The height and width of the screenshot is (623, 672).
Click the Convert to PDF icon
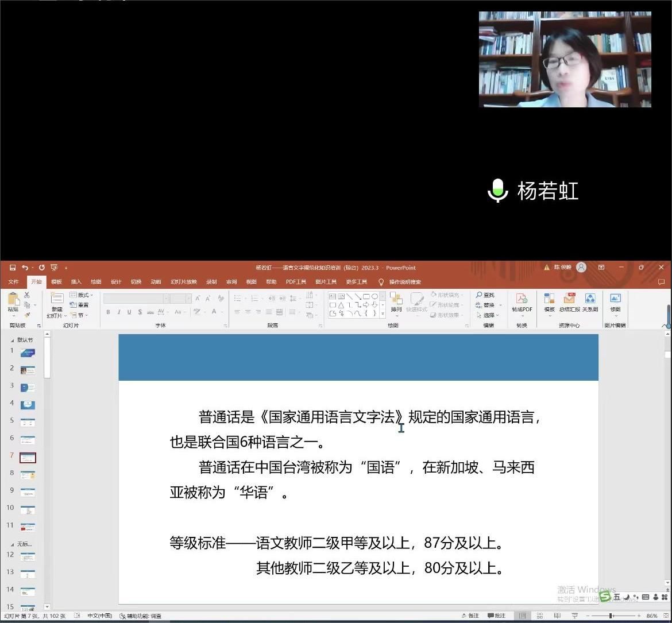[522, 299]
